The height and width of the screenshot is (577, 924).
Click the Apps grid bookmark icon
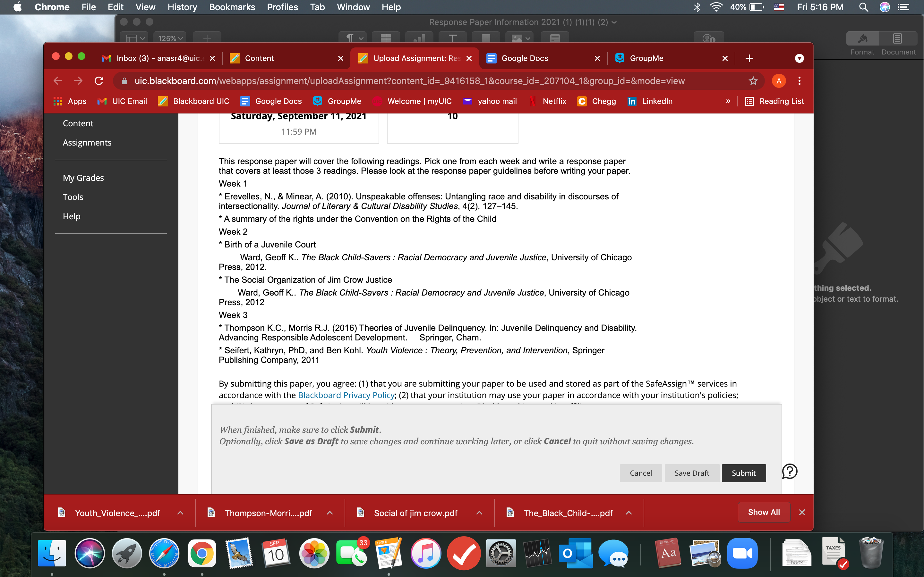coord(58,101)
